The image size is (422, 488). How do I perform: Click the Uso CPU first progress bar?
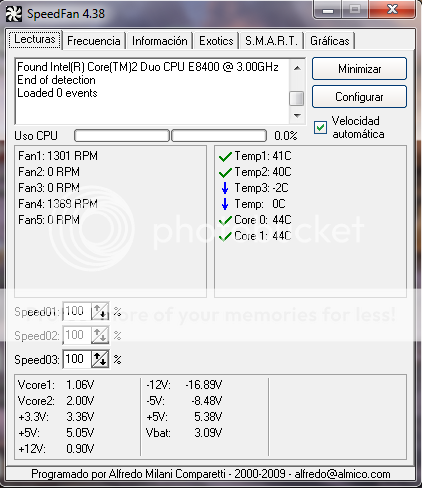(x=122, y=136)
